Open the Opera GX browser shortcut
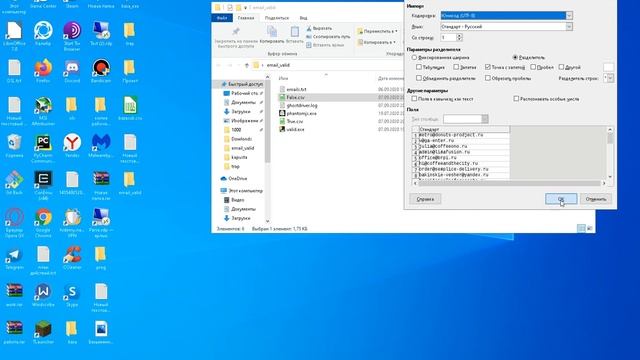Viewport: 640px width, 360px height. [x=14, y=222]
